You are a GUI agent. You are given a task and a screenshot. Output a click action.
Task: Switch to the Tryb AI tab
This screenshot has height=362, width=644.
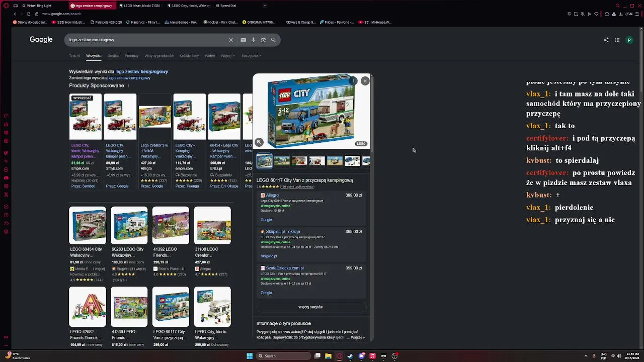[x=74, y=56]
